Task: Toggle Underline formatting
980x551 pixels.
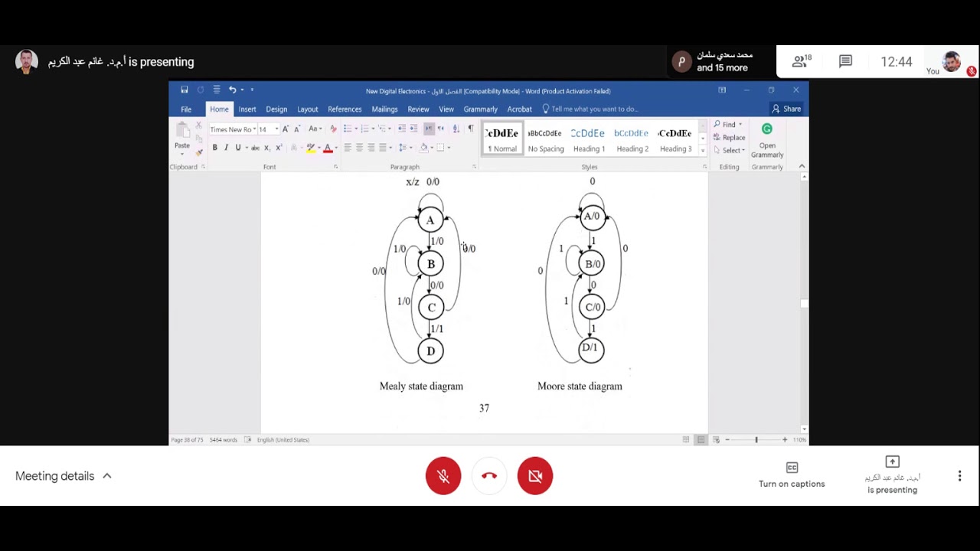Action: [x=238, y=148]
